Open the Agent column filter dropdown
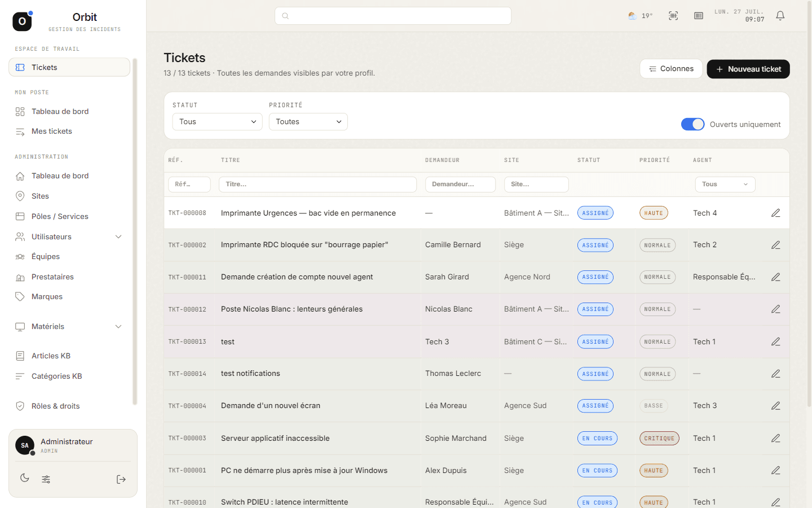Viewport: 812px width, 508px height. 725,185
